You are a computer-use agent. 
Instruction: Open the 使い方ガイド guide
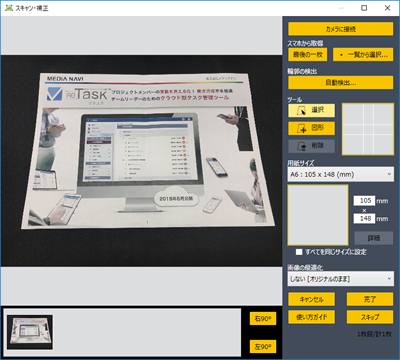click(311, 317)
